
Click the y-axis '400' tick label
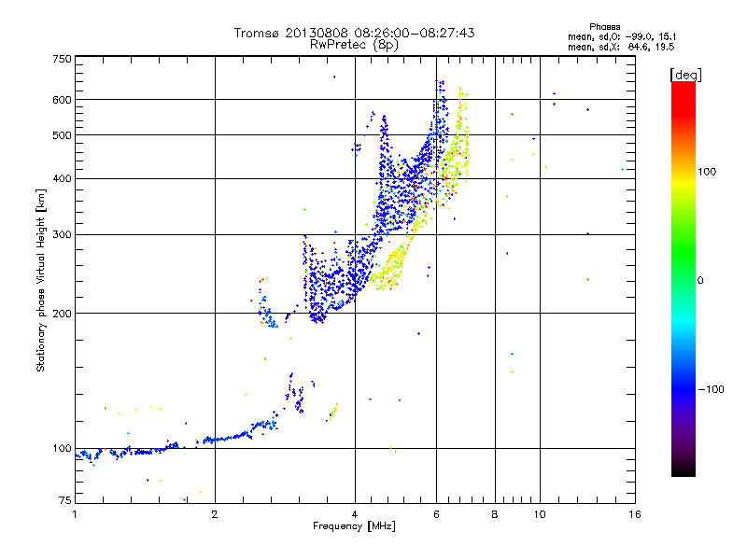[62, 179]
